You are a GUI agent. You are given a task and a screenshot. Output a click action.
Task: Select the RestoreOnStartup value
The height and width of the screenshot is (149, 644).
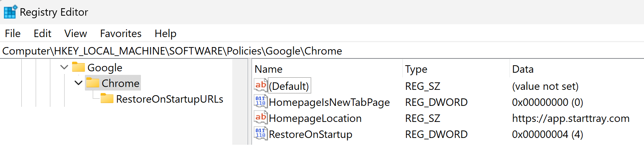(311, 134)
